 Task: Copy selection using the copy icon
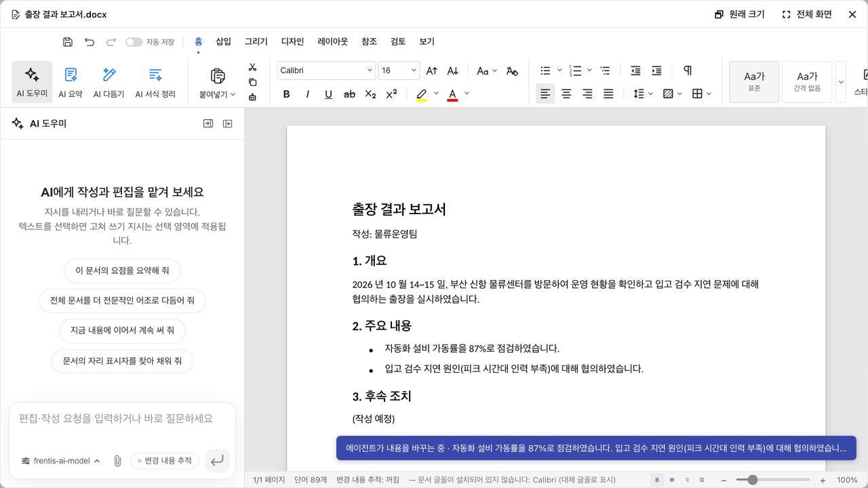[252, 82]
